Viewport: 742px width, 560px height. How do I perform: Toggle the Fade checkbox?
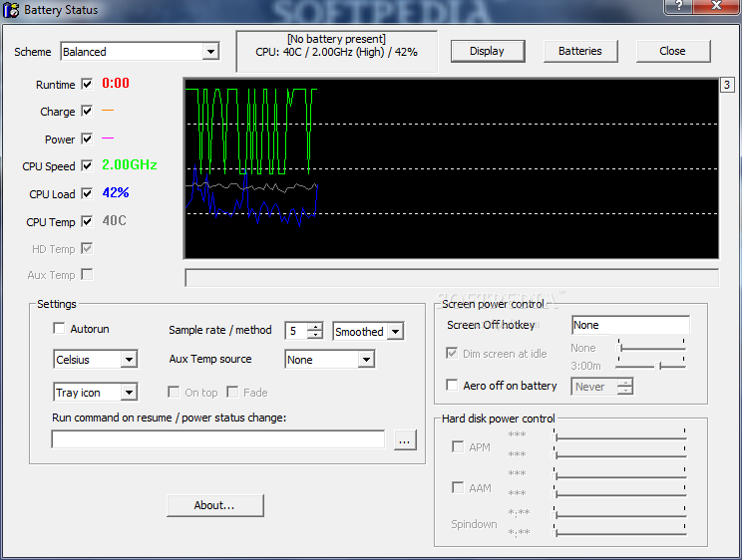[x=232, y=392]
